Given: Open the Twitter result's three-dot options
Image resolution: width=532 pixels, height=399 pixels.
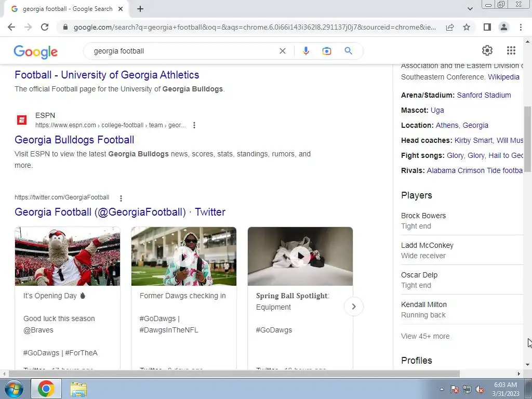Looking at the screenshot, I should tap(121, 198).
